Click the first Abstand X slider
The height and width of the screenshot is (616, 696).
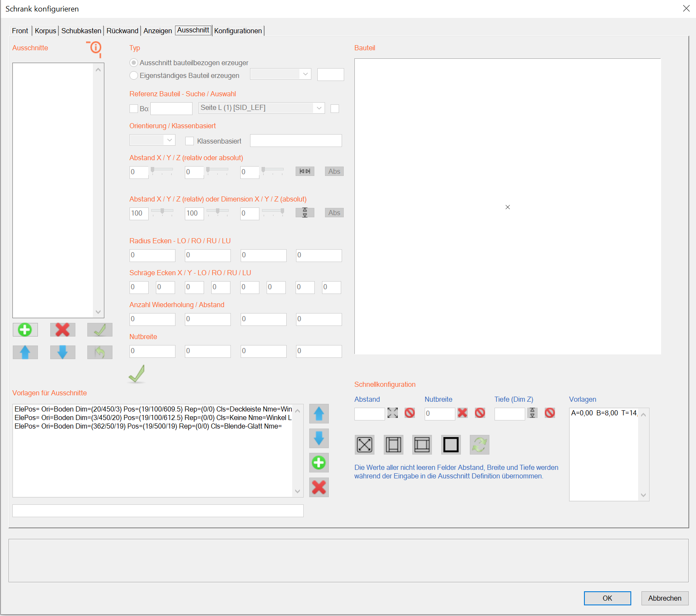tap(162, 170)
